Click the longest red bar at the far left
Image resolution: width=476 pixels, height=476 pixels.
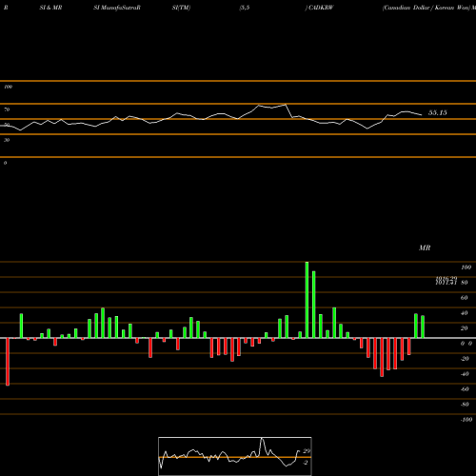8,362
